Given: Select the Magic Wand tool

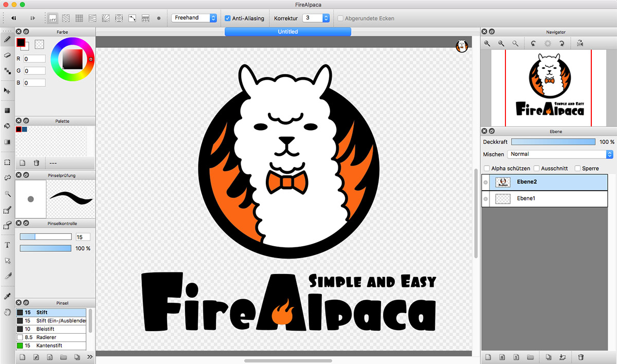Looking at the screenshot, I should click(7, 193).
